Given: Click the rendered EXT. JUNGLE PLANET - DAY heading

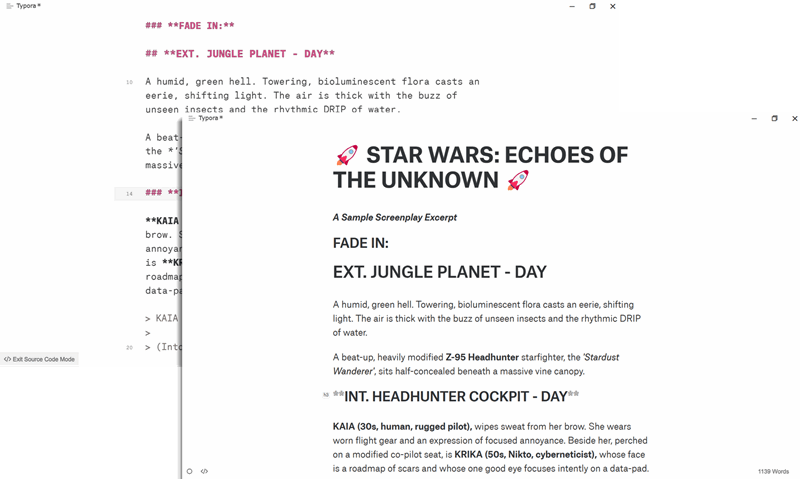Looking at the screenshot, I should 439,272.
